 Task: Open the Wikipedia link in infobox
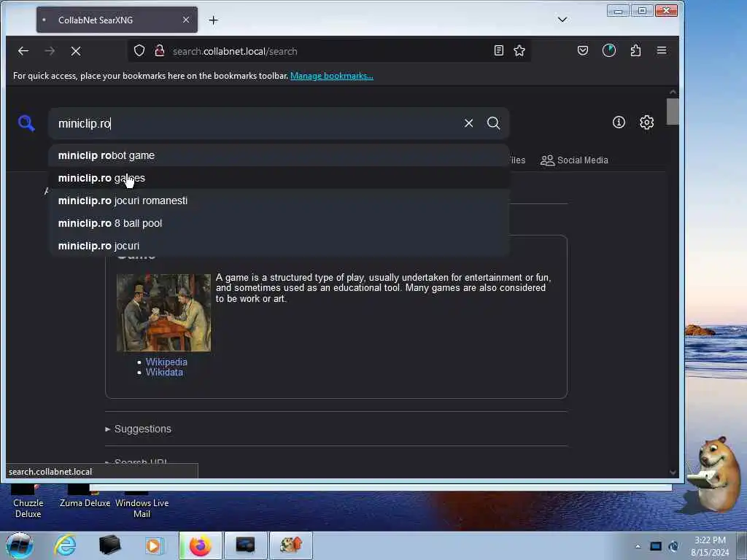(166, 362)
